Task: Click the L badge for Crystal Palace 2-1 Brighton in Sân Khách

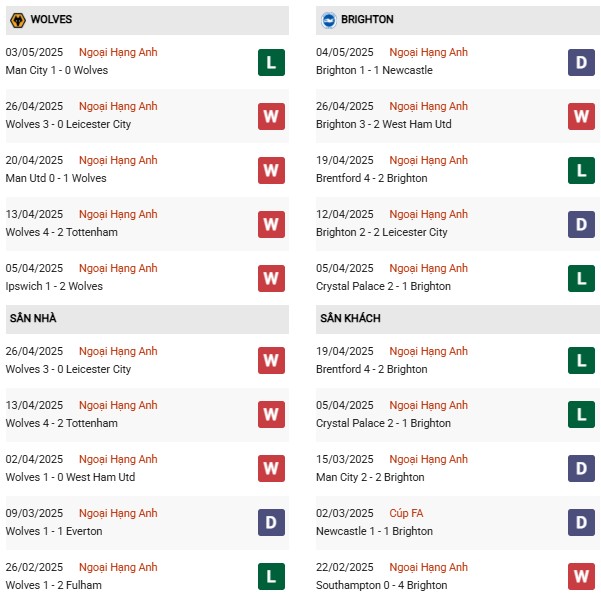Action: click(x=582, y=415)
